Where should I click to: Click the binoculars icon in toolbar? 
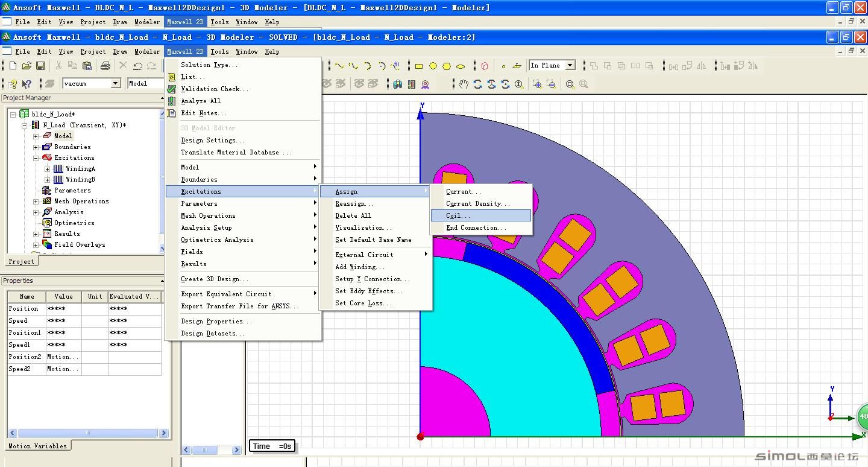point(397,84)
